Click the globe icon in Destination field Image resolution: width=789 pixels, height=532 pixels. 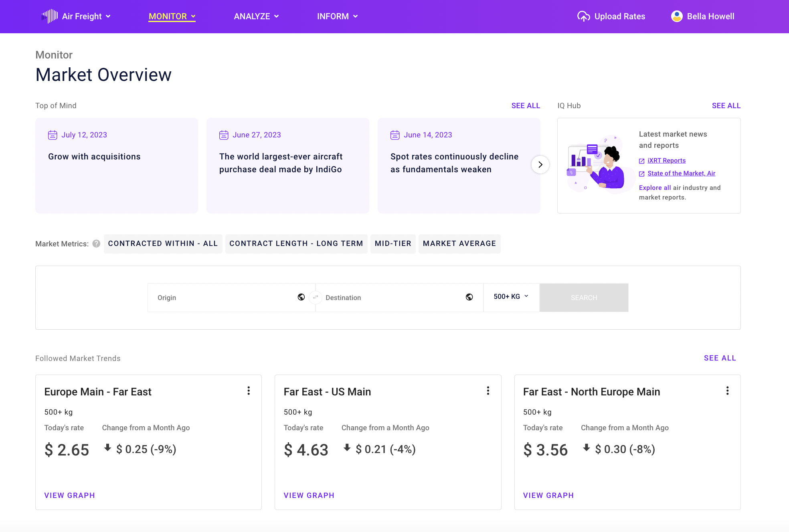[469, 297]
